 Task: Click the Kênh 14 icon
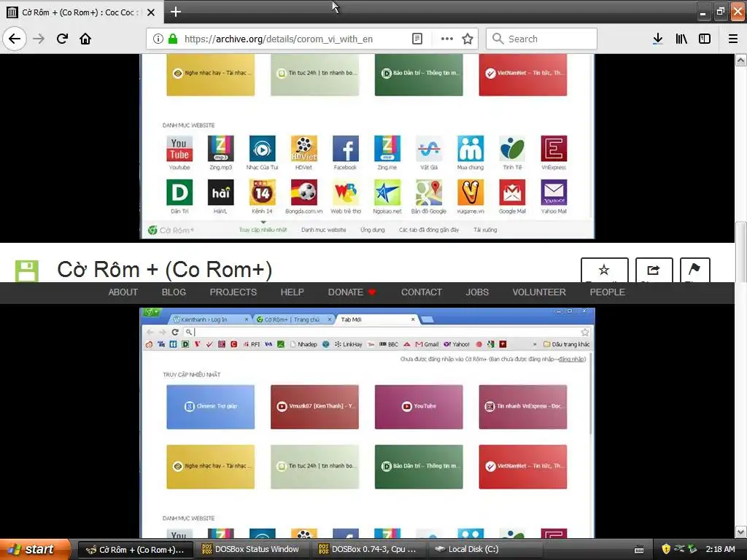(x=262, y=192)
